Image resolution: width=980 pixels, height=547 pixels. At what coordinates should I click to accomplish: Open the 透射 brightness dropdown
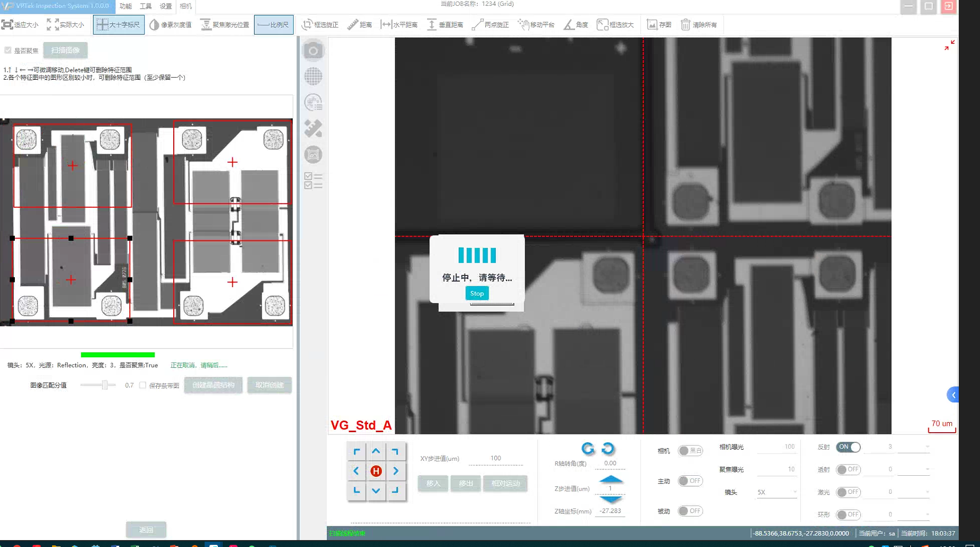[914, 469]
